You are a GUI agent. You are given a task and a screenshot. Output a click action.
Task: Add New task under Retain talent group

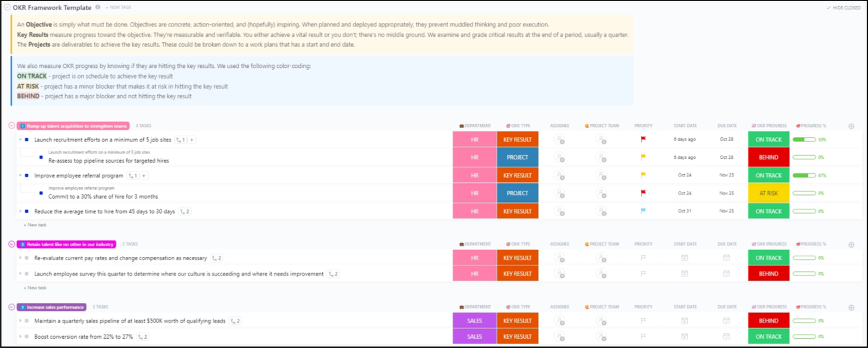[x=35, y=288]
